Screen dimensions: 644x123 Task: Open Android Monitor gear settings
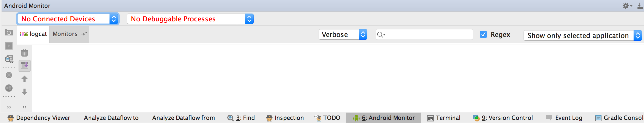pyautogui.click(x=627, y=6)
